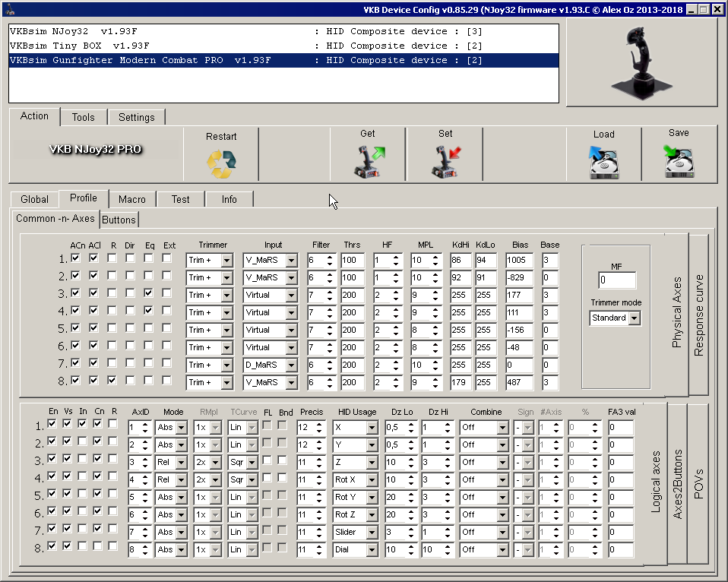Open the POVs vertical tab
This screenshot has height=582, width=728.
pos(698,484)
